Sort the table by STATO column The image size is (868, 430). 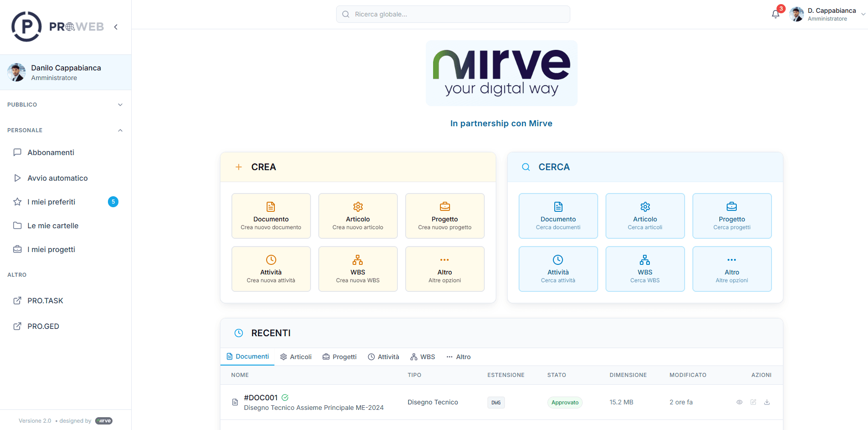tap(557, 375)
